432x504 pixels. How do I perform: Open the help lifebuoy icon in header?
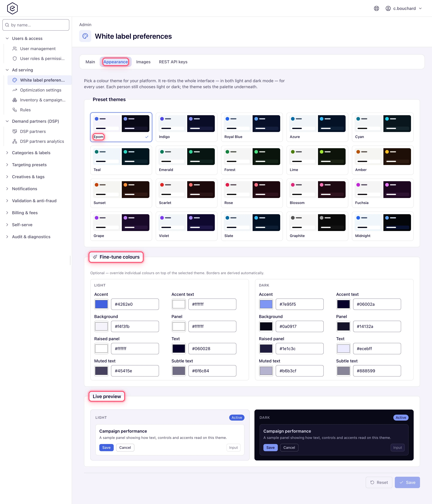(x=376, y=9)
